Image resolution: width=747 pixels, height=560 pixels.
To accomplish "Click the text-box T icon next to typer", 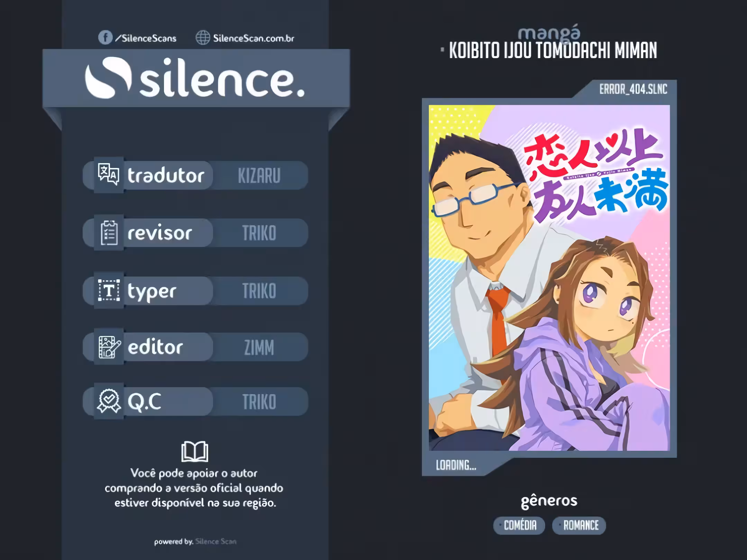I will [109, 290].
